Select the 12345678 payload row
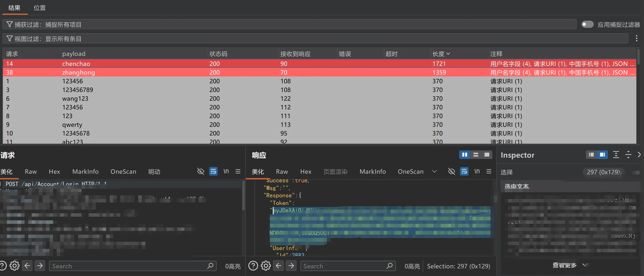This screenshot has width=644, height=276. (x=319, y=133)
